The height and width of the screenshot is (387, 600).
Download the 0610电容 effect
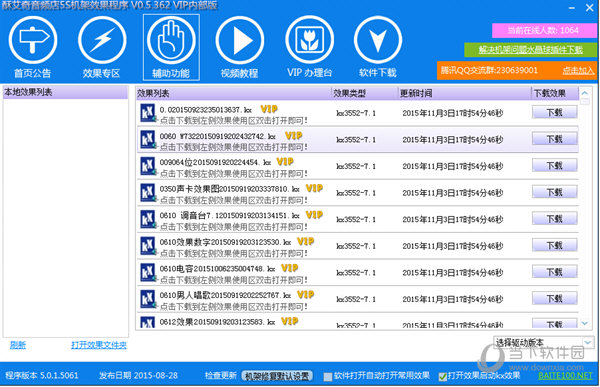tap(554, 272)
